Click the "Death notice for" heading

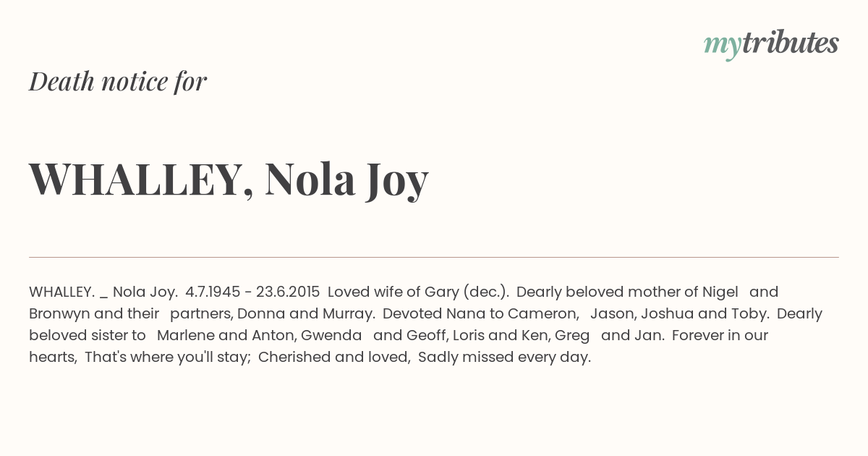pos(118,82)
